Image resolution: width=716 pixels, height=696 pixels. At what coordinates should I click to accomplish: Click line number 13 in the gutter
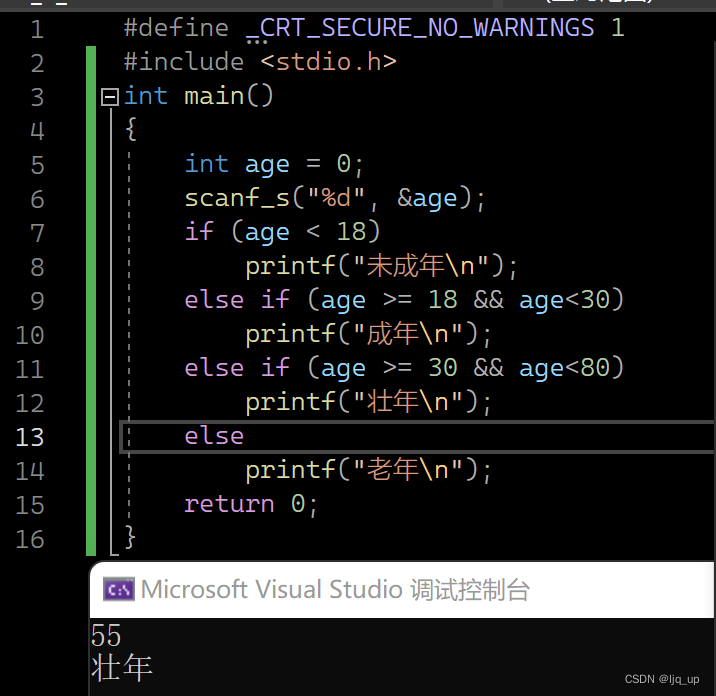pyautogui.click(x=30, y=437)
